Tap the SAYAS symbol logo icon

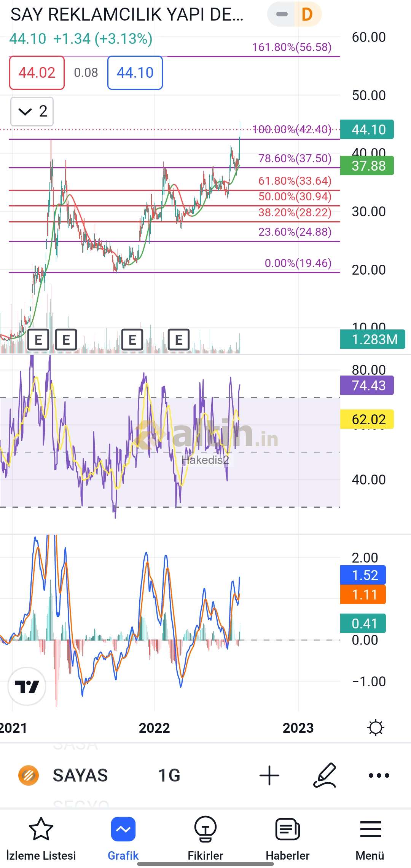coord(29,775)
